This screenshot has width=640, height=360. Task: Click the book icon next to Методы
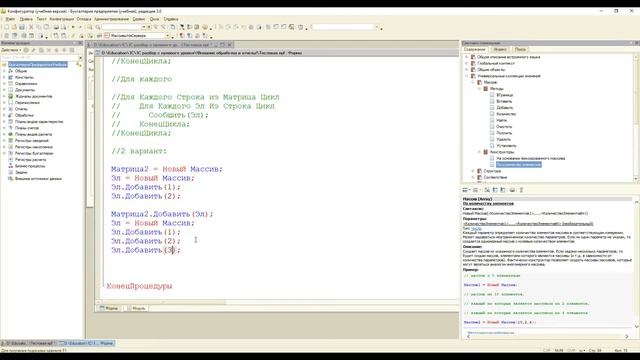(486, 89)
